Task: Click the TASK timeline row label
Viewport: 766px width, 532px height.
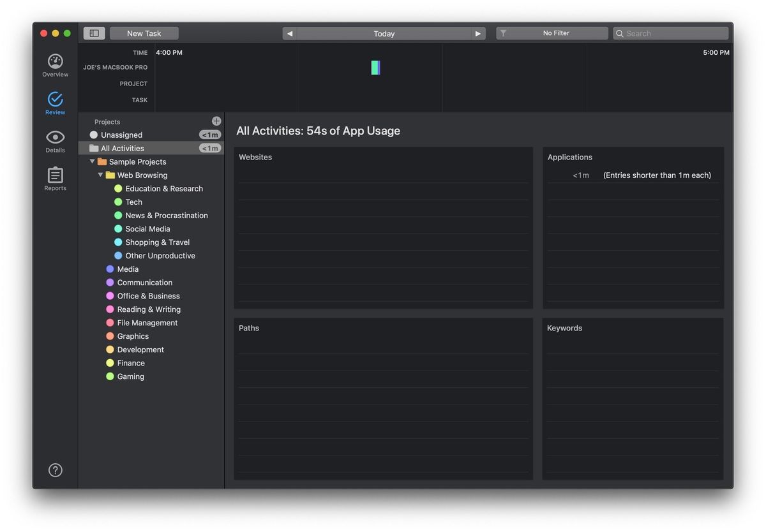Action: click(x=140, y=100)
